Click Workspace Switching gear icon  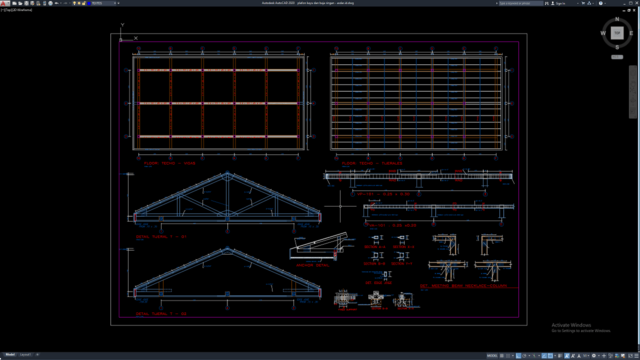594,356
